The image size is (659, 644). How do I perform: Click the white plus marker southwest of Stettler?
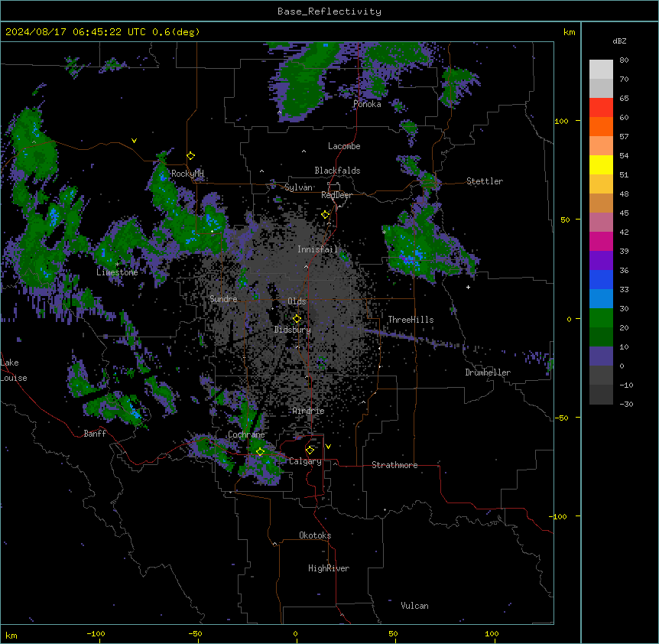468,287
